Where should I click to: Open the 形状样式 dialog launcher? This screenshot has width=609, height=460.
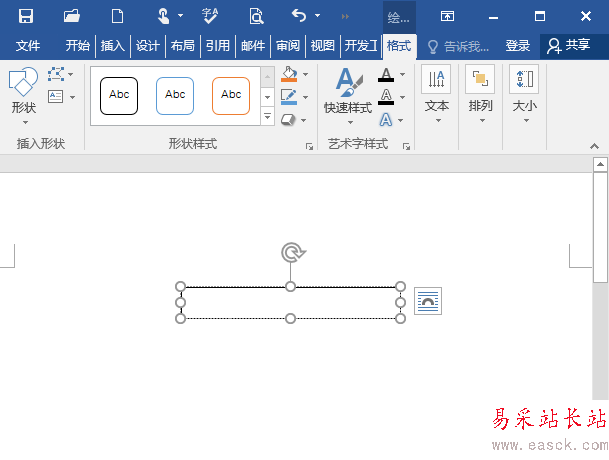tap(309, 146)
